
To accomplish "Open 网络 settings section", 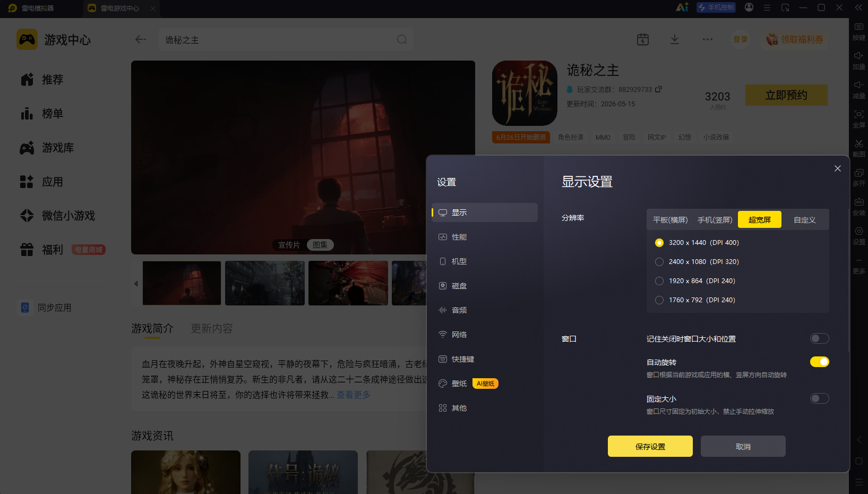I will point(485,335).
